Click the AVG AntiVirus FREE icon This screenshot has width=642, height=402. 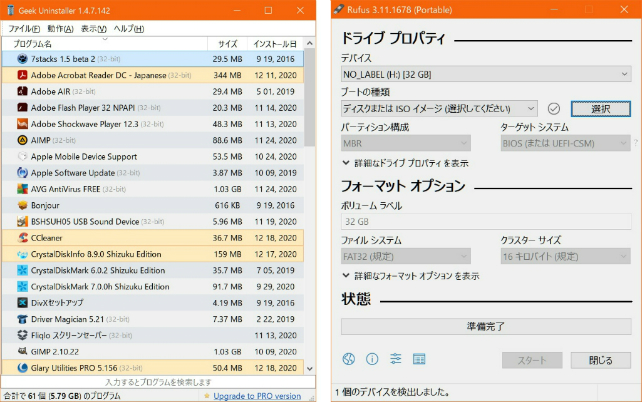pyautogui.click(x=22, y=189)
